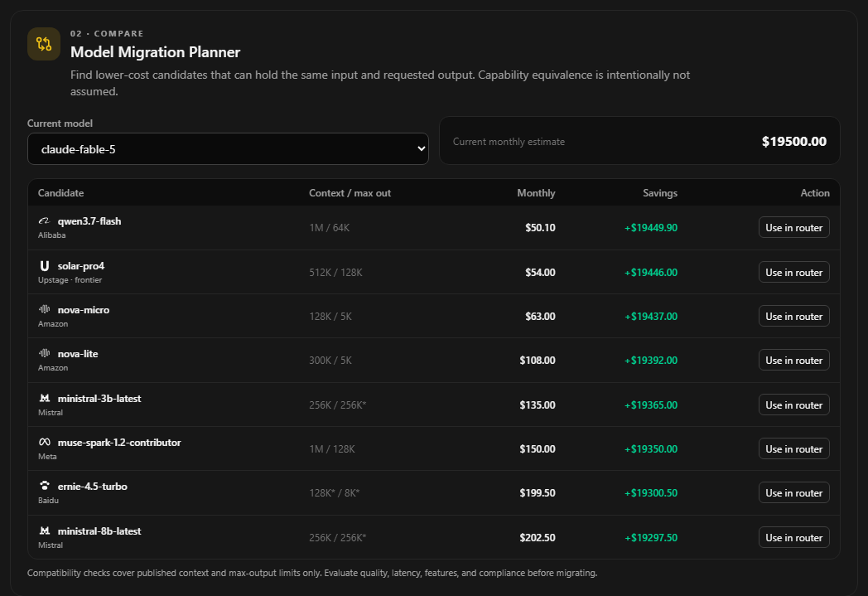Viewport: 868px width, 596px height.
Task: Select the qwen3.7-flash candidate name
Action: tap(89, 221)
